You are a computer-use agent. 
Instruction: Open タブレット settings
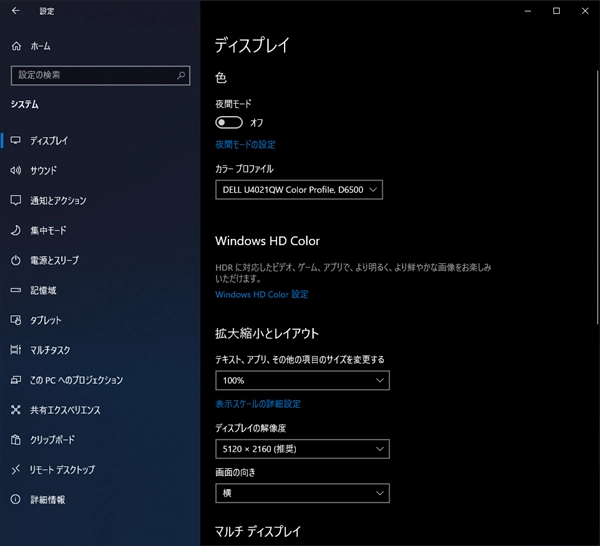pyautogui.click(x=46, y=320)
